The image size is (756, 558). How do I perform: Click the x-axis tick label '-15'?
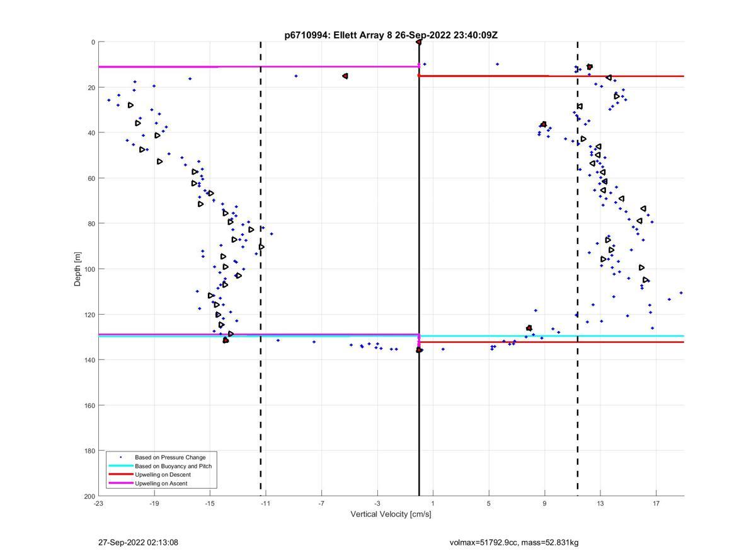(x=210, y=503)
